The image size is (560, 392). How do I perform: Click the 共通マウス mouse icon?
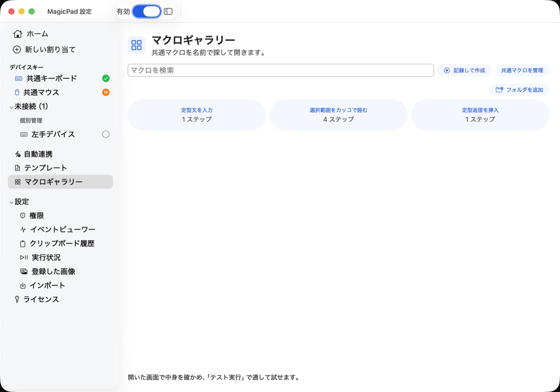17,92
